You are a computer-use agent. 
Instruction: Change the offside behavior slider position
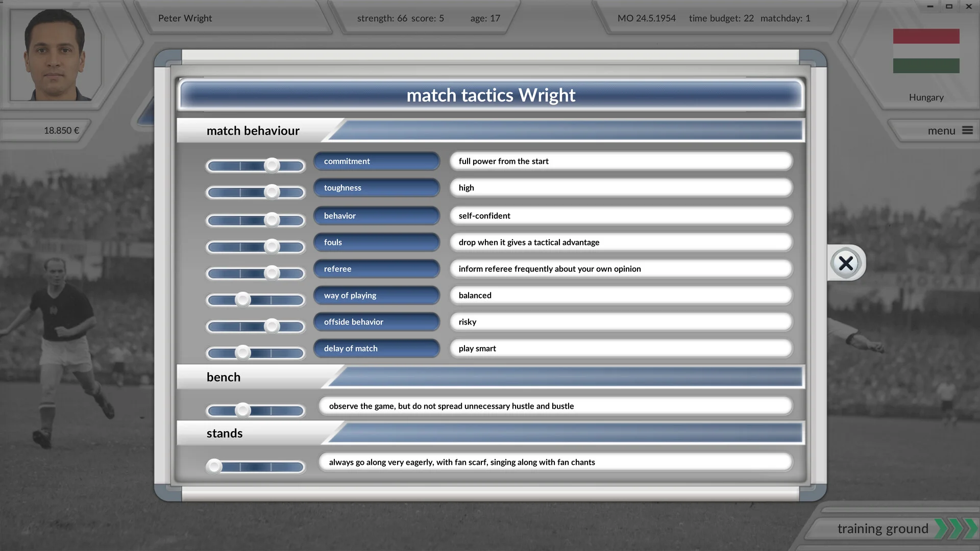(272, 326)
